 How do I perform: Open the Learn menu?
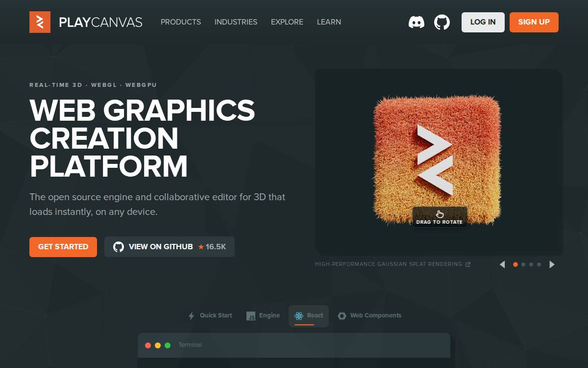[x=329, y=22]
